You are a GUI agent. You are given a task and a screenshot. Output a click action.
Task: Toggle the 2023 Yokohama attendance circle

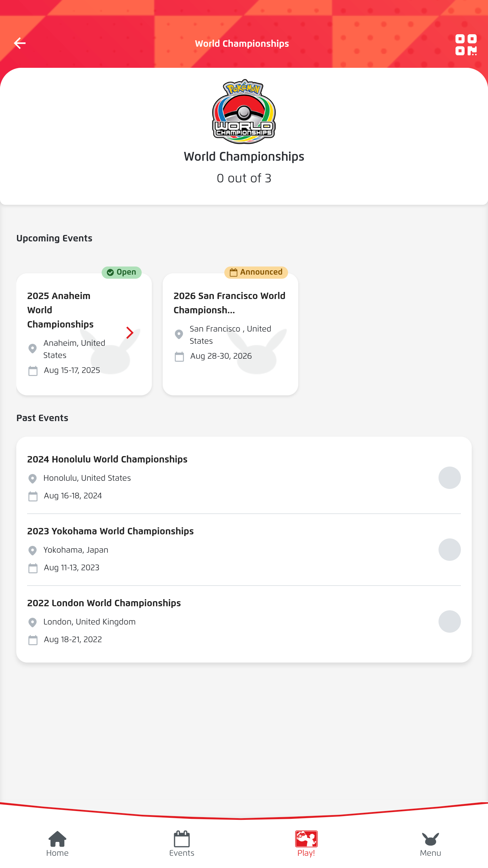450,550
